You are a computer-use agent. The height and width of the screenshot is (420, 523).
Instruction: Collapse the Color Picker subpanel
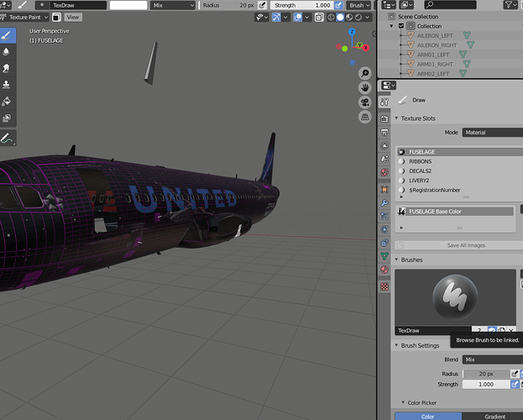tap(403, 402)
